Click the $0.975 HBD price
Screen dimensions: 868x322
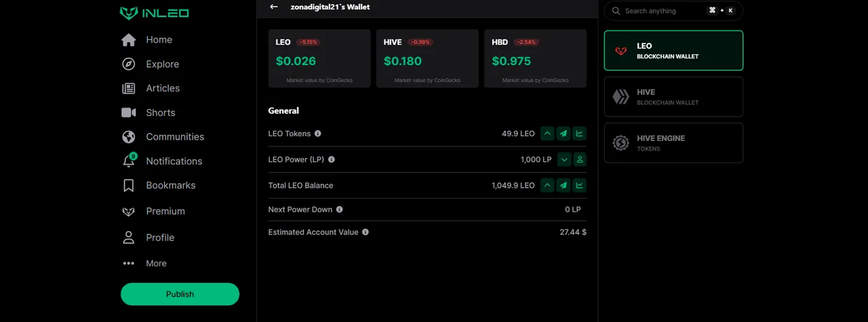click(511, 61)
